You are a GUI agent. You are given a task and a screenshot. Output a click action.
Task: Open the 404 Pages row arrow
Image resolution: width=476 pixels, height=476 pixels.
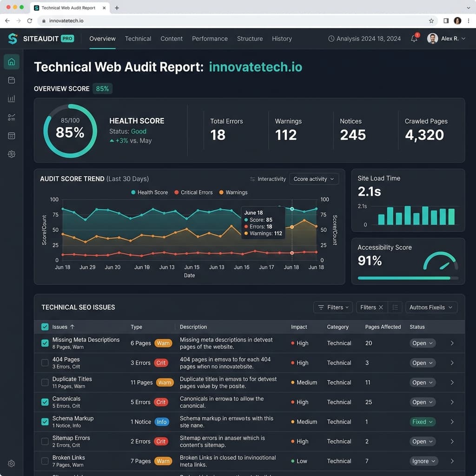tap(452, 363)
